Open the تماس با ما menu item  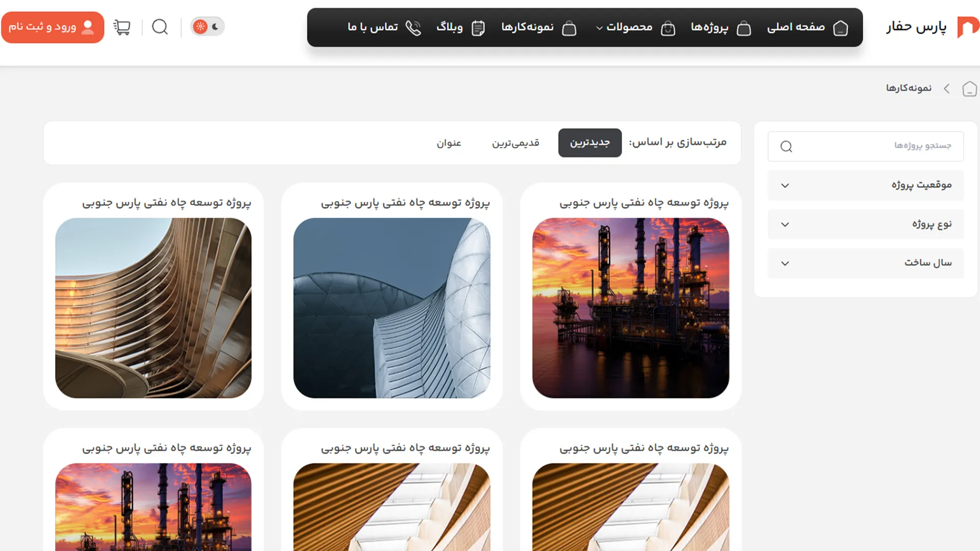[x=373, y=27]
